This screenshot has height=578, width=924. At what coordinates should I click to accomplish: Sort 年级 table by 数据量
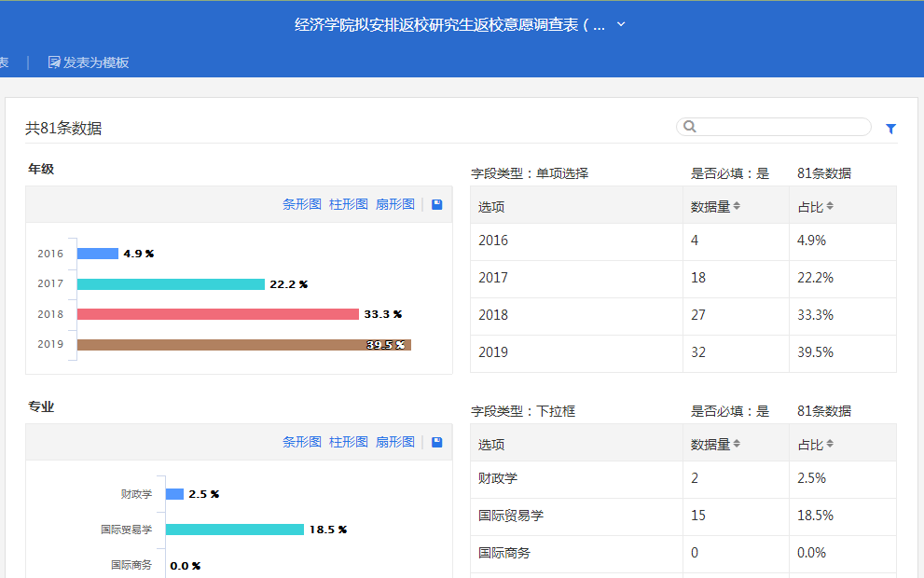point(737,206)
